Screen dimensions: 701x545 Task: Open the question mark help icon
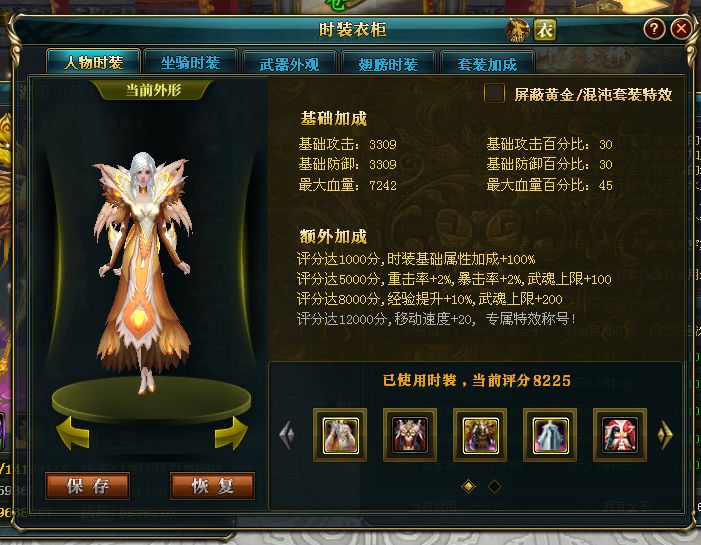[654, 29]
